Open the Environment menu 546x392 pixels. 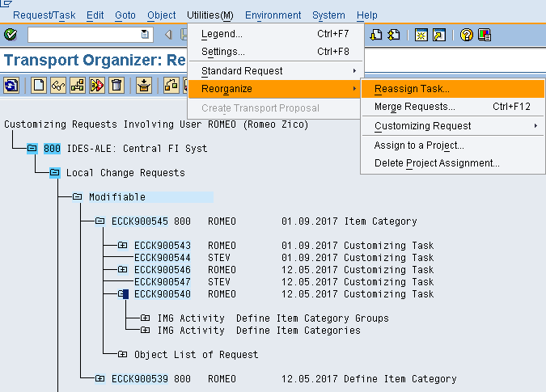273,15
